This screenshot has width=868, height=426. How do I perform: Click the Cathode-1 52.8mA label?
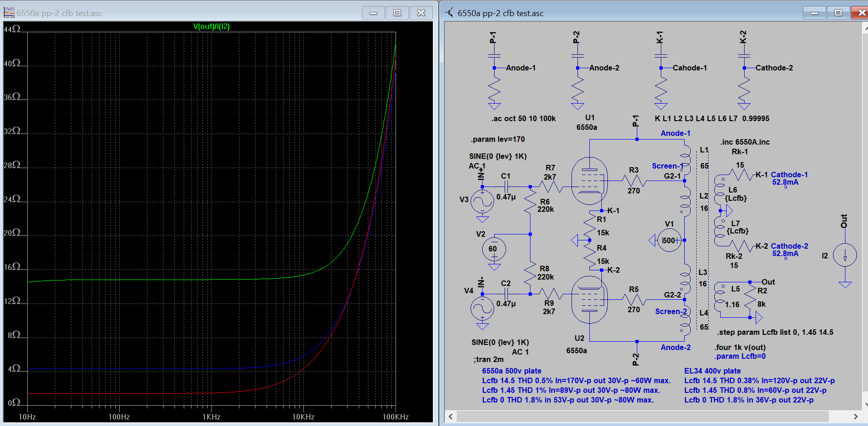(789, 178)
